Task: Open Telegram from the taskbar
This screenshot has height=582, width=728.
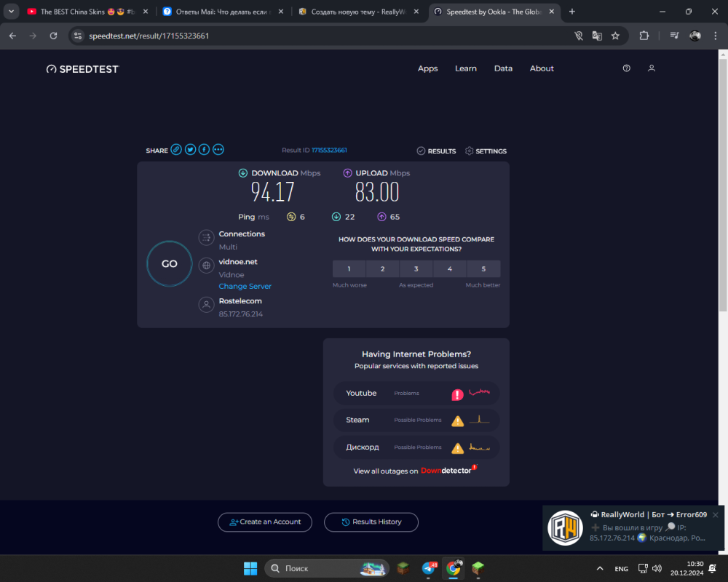Action: point(429,568)
